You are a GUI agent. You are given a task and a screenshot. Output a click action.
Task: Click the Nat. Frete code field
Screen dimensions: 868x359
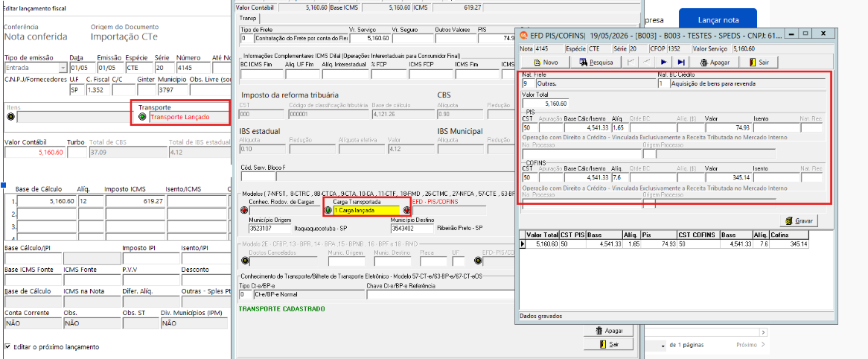pos(527,83)
